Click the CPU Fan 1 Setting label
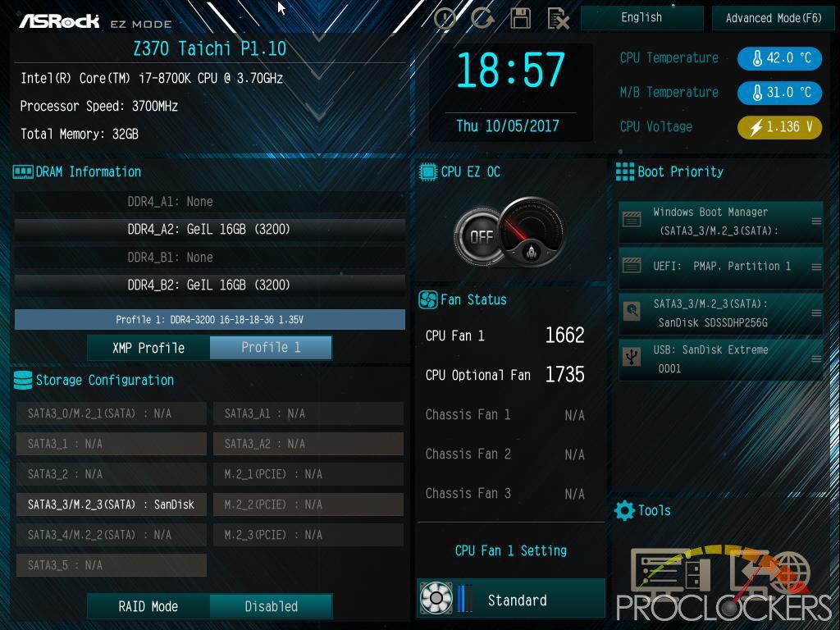The image size is (840, 630). pos(510,550)
